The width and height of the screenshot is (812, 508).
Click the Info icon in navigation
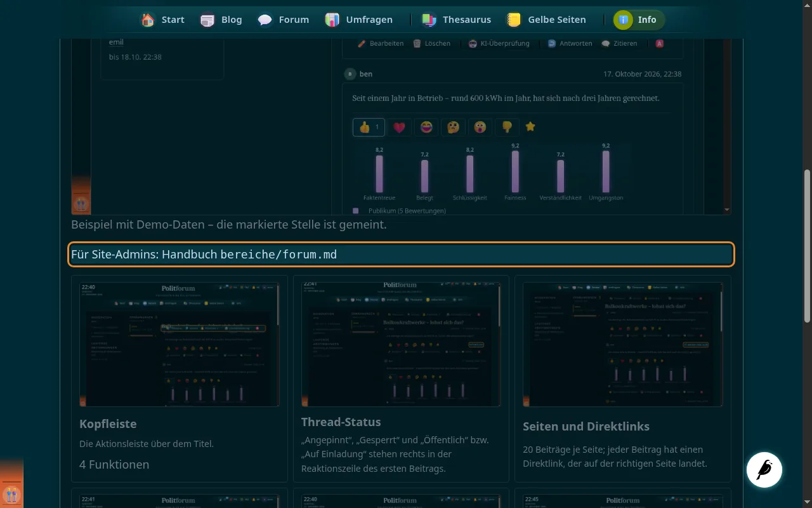pos(624,20)
